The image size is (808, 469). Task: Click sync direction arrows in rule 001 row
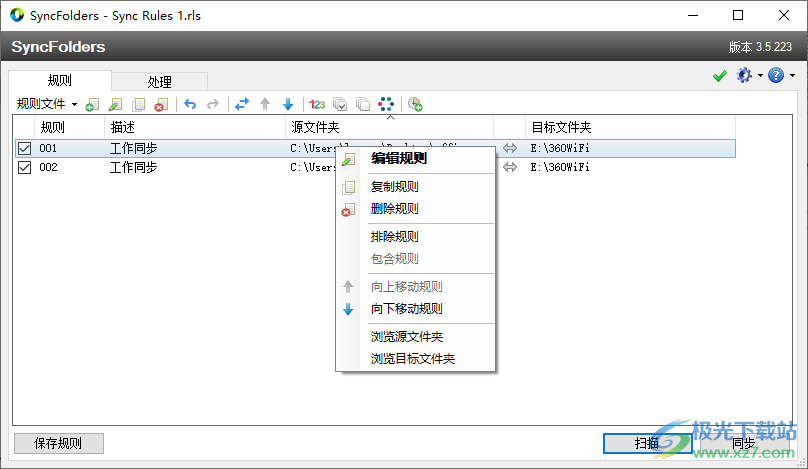510,148
